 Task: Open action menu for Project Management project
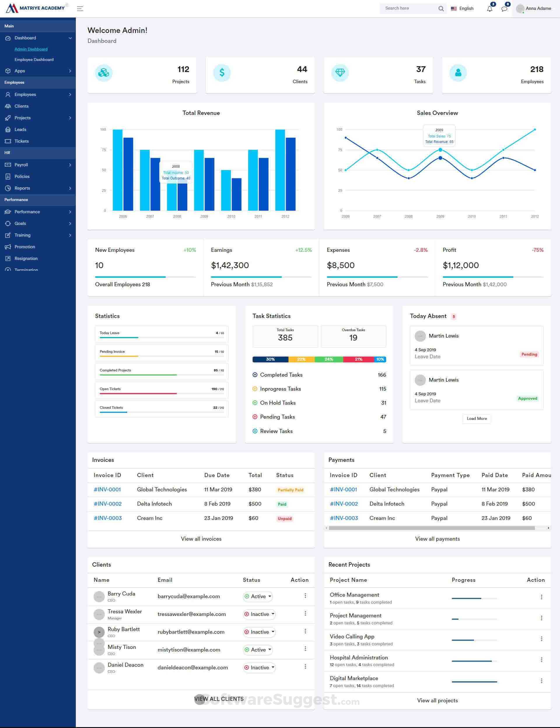click(x=541, y=618)
